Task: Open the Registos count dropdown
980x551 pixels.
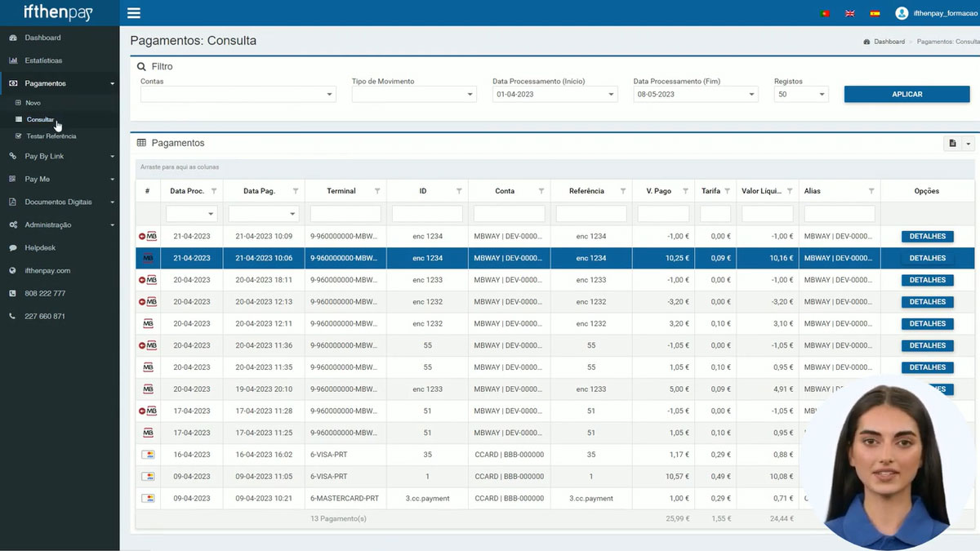Action: point(801,95)
